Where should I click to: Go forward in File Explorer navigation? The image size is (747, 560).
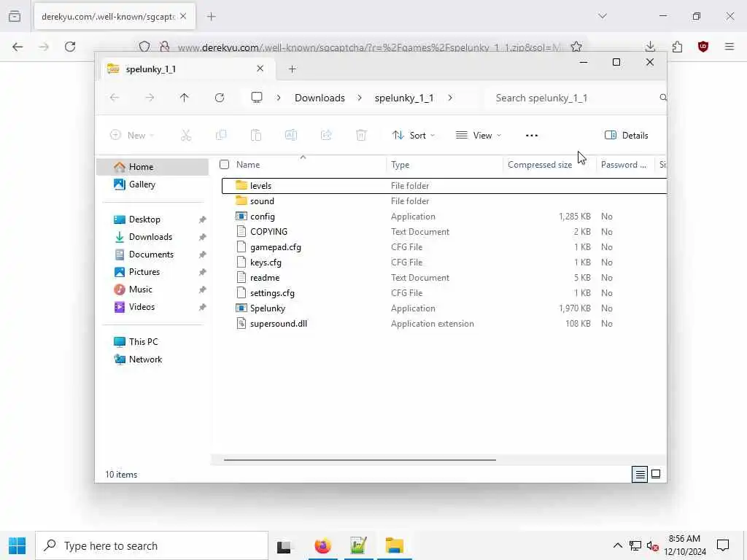click(x=150, y=98)
